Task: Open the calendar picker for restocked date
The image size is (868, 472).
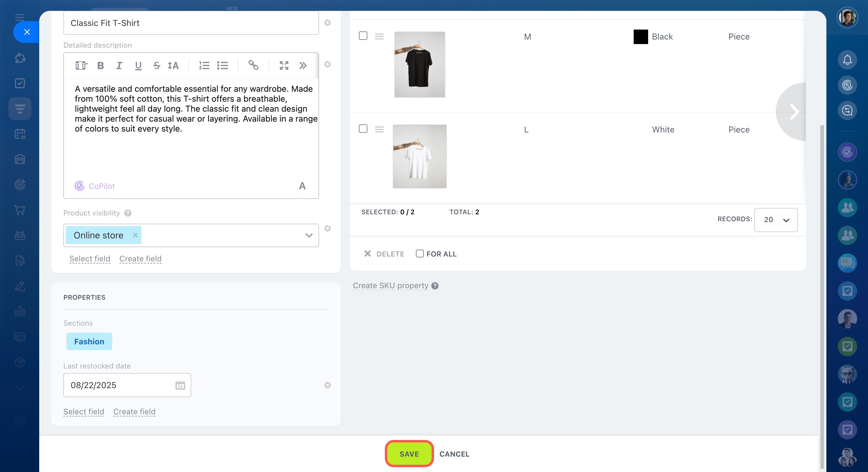Action: 180,385
